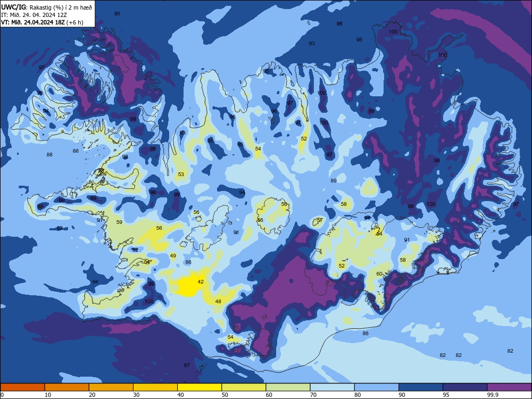Click the title 'UWC/IG: Rakastig (%) í 2 m hæð'
Viewport: 532px width, 399px height.
coord(46,7)
